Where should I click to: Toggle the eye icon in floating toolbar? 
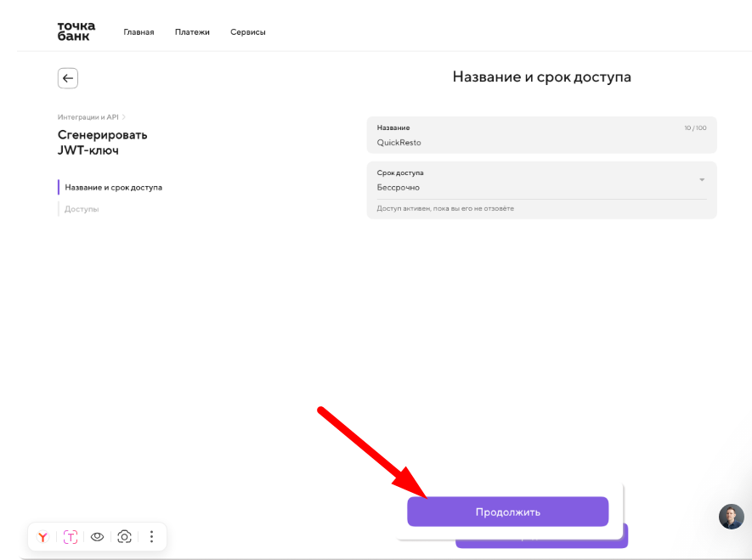tap(98, 536)
